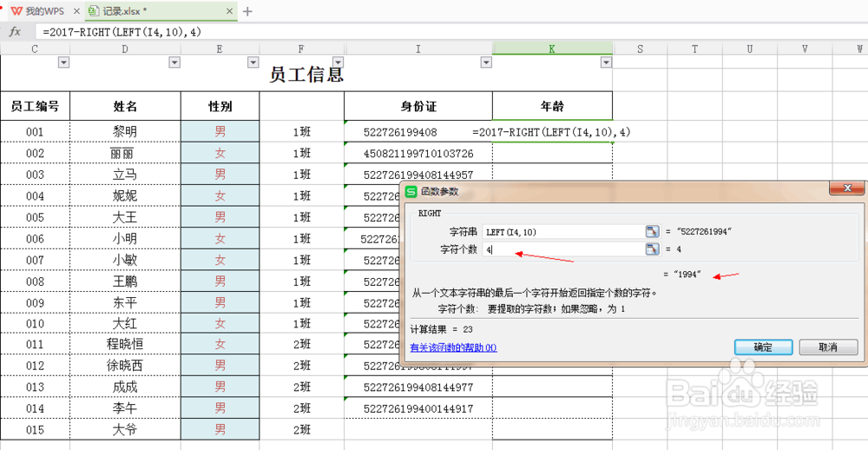868x450 pixels.
Task: Select cell with name 程晓恒
Action: coord(125,344)
